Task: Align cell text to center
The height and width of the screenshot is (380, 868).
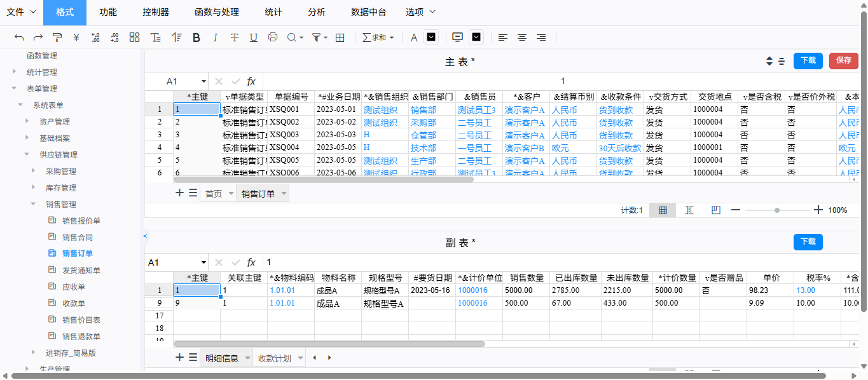Action: (x=522, y=37)
